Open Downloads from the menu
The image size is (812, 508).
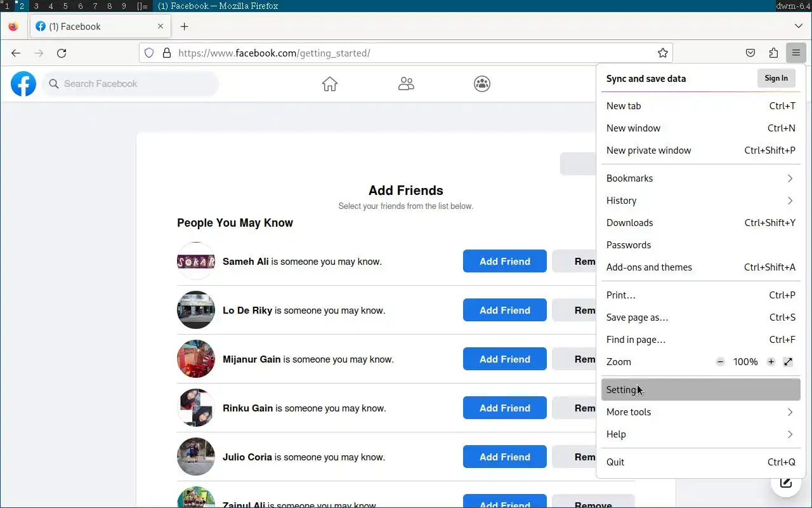700,223
